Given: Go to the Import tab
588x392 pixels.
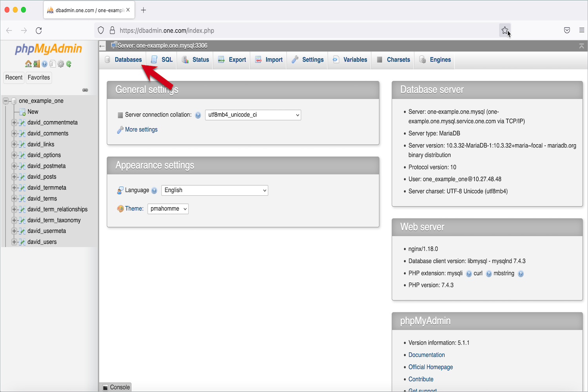Looking at the screenshot, I should [x=269, y=60].
